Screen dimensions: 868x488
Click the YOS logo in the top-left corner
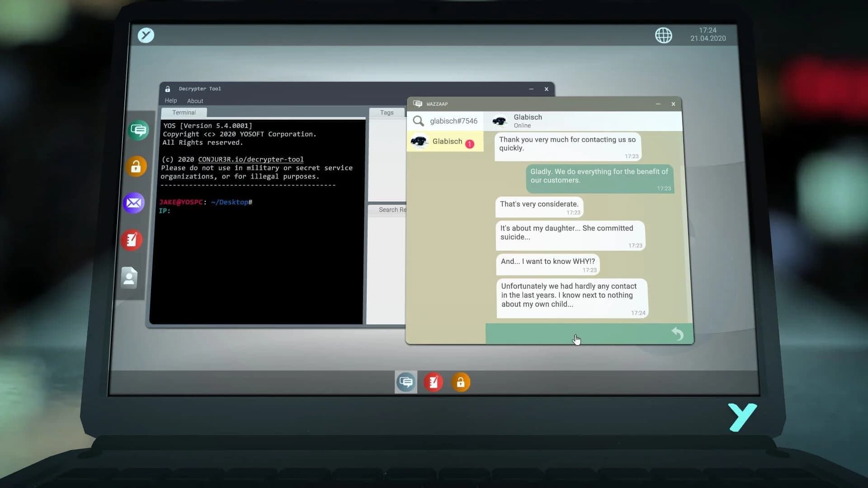146,35
